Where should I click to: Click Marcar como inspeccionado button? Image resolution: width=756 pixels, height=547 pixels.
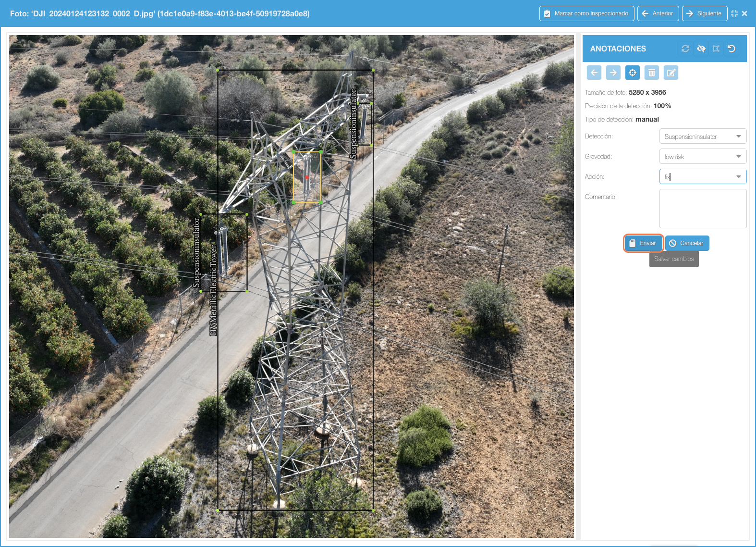click(586, 13)
